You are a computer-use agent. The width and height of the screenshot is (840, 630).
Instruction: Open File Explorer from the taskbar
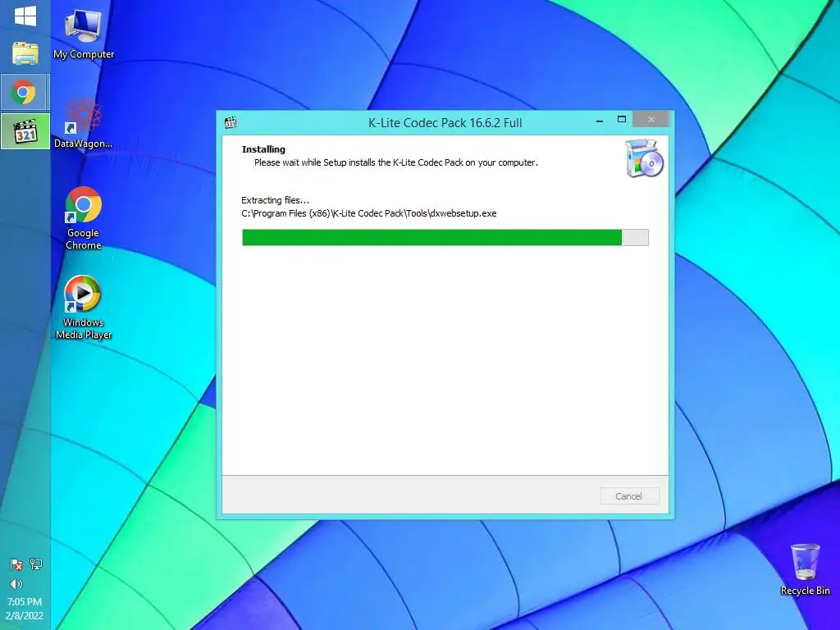tap(25, 53)
